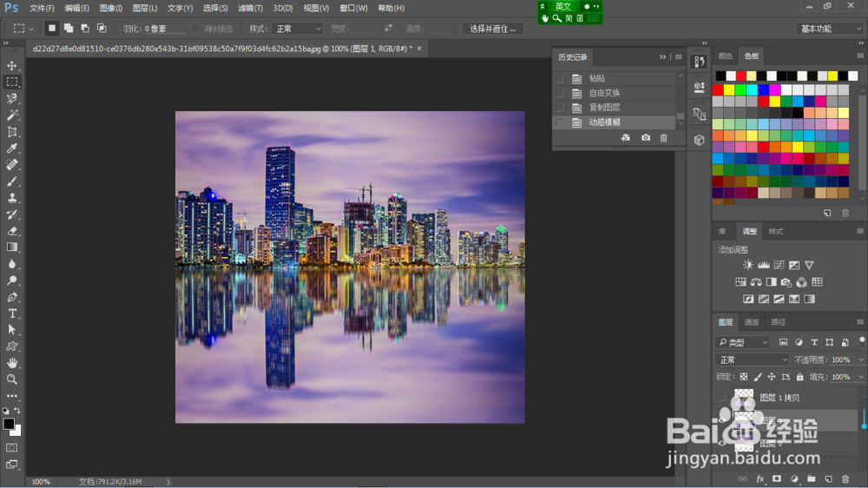Screen dimensions: 868x488
Task: Open 填充 fill dropdown
Action: tap(860, 377)
